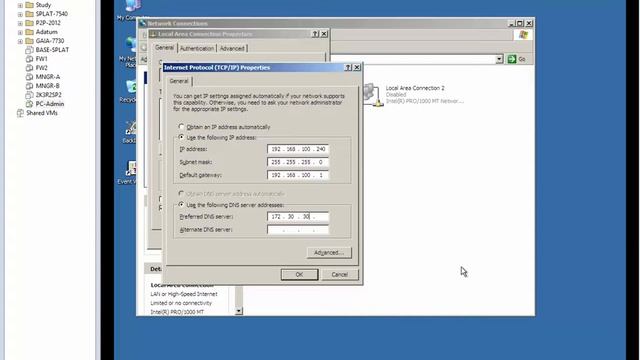Click Windows flag logo in Network Connections

click(523, 35)
